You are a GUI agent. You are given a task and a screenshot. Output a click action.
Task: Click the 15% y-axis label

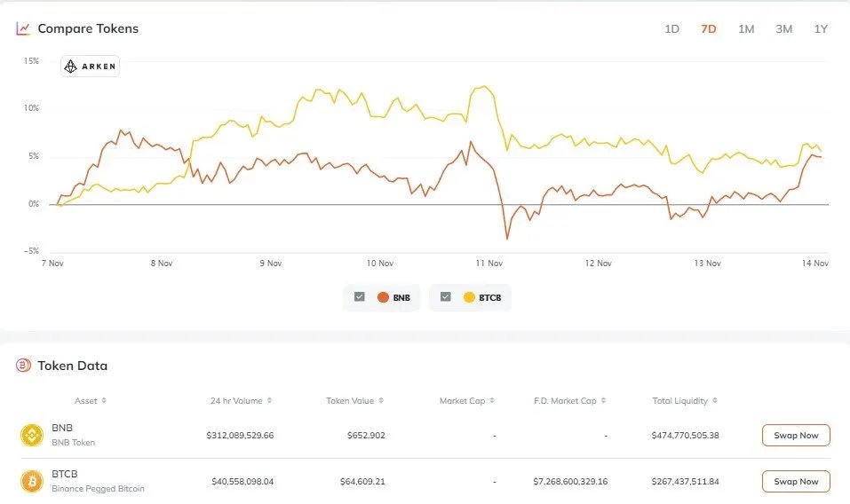(31, 61)
